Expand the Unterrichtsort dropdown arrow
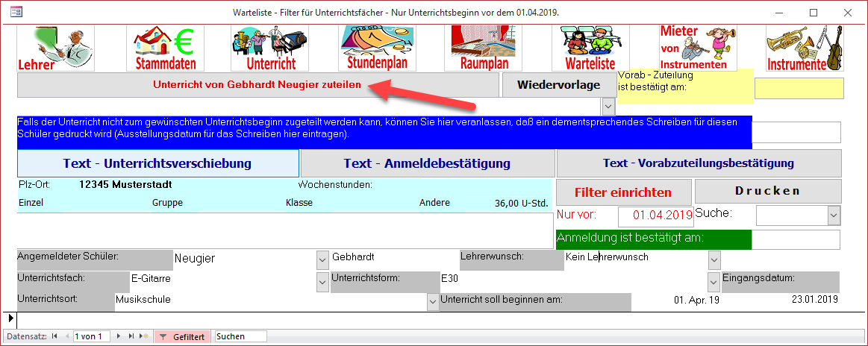 [434, 301]
